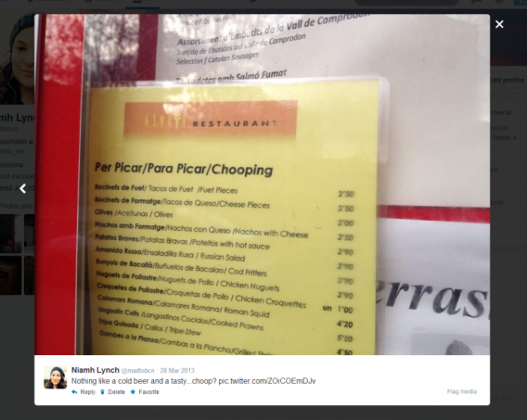The height and width of the screenshot is (420, 527).
Task: Open the 28 Mar 2013 timestamp
Action: [177, 371]
